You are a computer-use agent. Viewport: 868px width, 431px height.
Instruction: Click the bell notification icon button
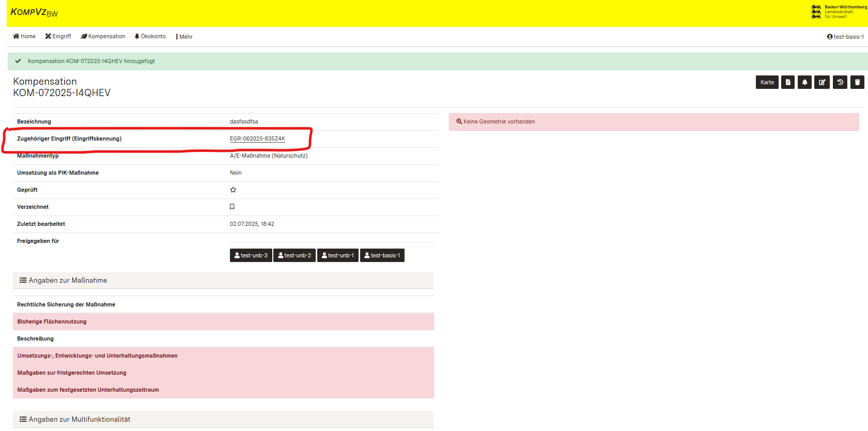pos(804,82)
